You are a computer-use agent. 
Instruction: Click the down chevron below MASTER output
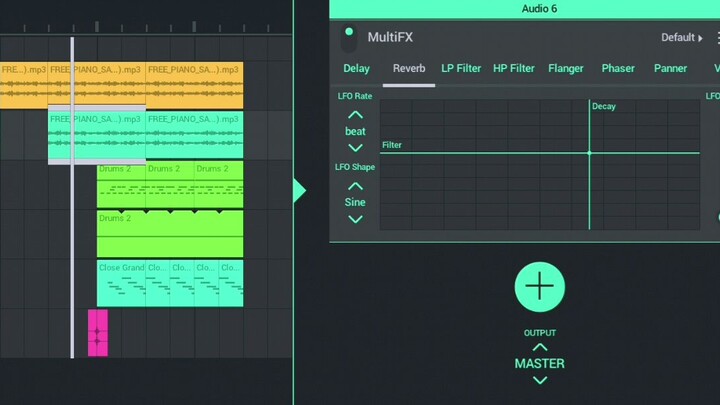pyautogui.click(x=540, y=380)
